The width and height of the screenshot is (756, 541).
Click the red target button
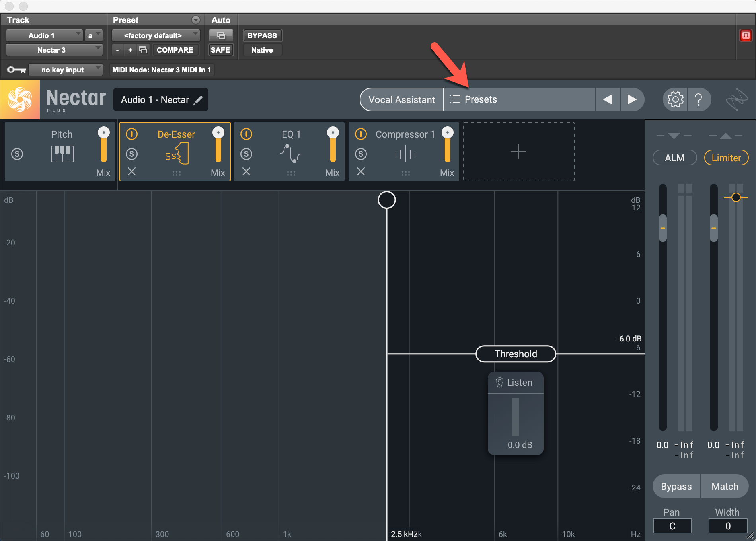(x=746, y=35)
